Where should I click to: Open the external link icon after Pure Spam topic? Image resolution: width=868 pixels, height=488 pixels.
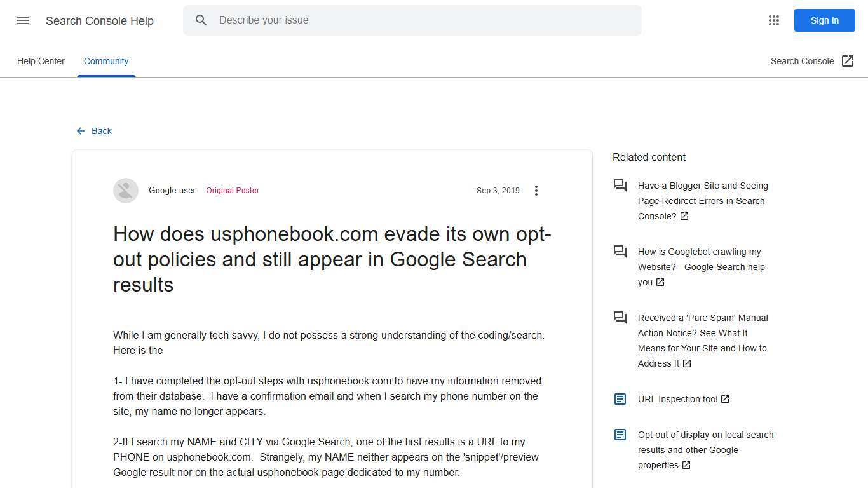(x=687, y=363)
